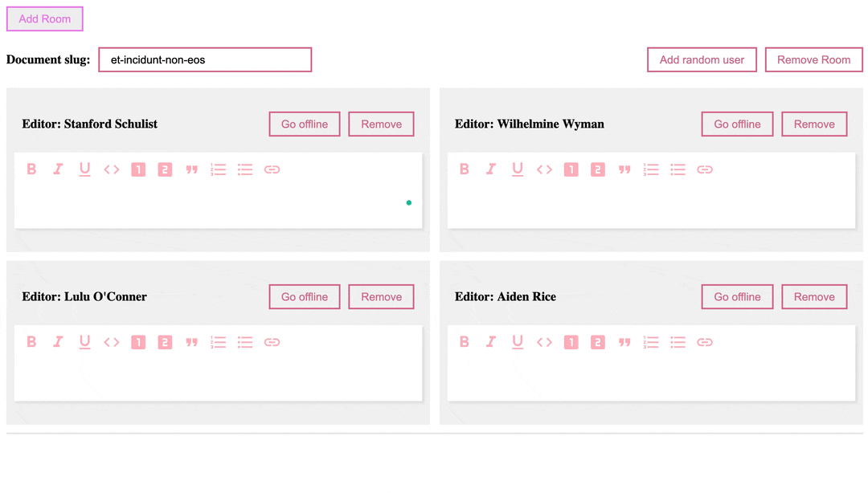Switch Wilhelmine Wyman to offline
This screenshot has width=868, height=493.
[737, 124]
